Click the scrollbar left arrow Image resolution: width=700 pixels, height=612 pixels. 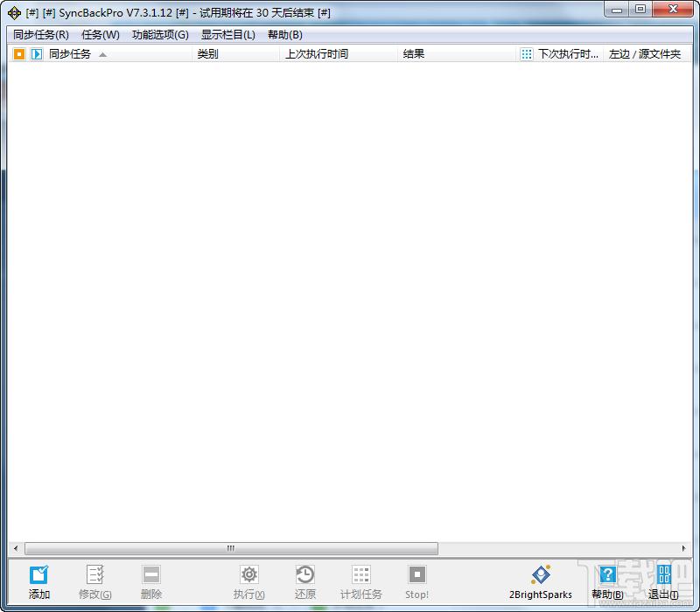(16, 548)
